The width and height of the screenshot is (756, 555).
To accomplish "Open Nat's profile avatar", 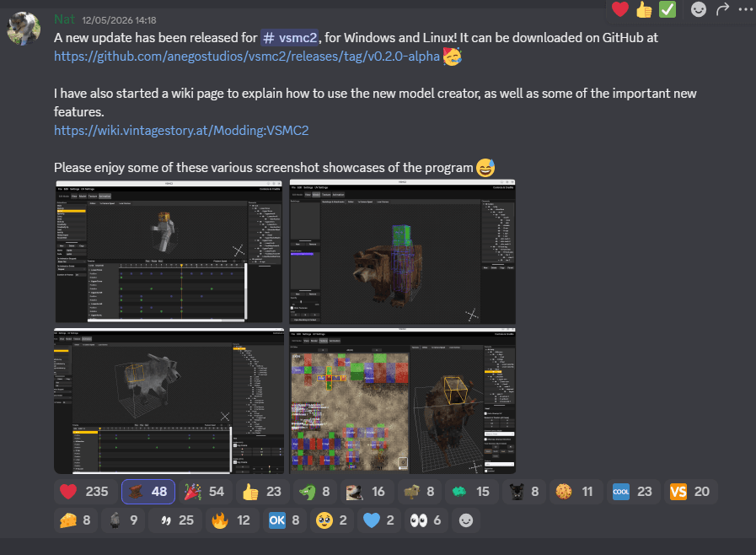I will pos(24,29).
